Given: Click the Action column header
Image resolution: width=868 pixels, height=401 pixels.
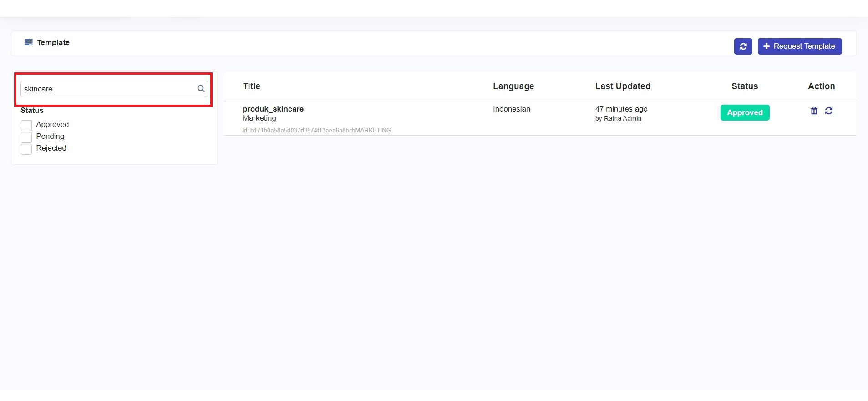Looking at the screenshot, I should [x=821, y=86].
